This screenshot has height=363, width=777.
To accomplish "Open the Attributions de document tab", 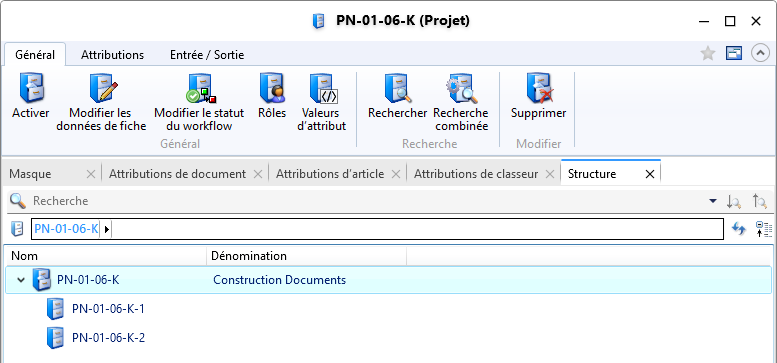I will (x=177, y=174).
